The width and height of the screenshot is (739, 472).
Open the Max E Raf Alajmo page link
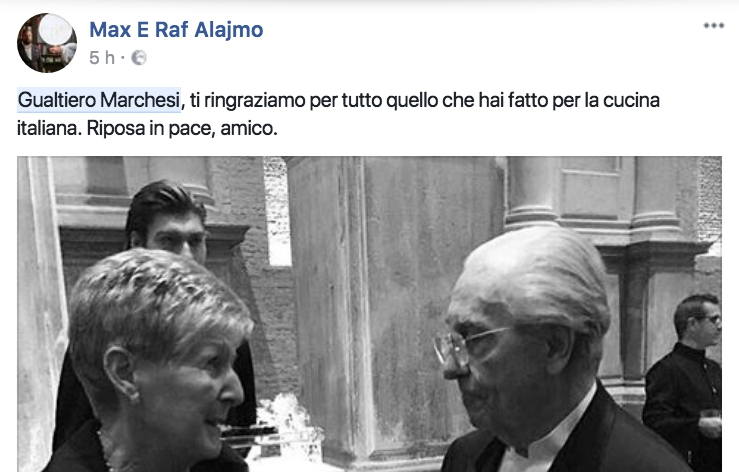point(176,29)
